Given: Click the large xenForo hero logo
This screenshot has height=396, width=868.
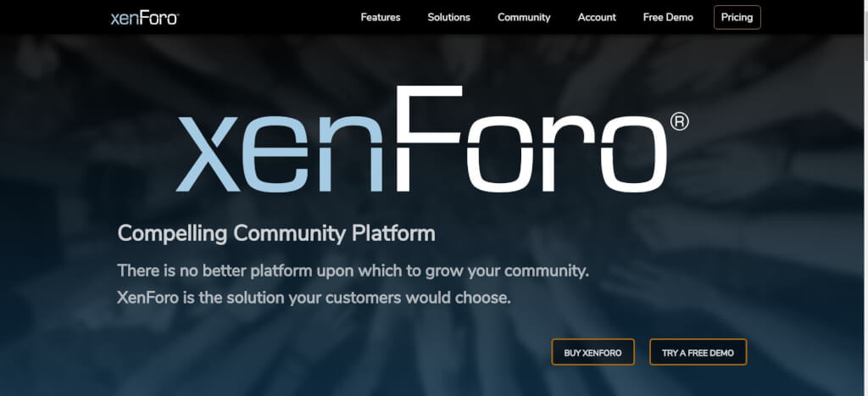Looking at the screenshot, I should [432, 139].
